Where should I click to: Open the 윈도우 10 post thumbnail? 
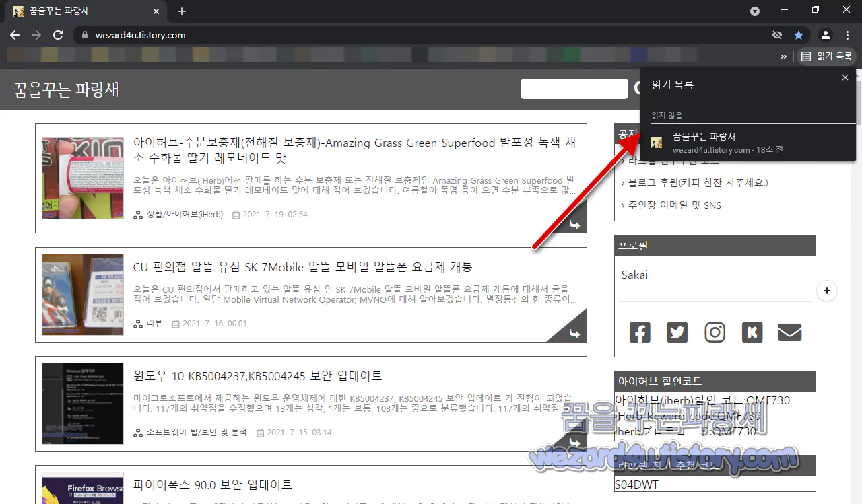coord(83,404)
